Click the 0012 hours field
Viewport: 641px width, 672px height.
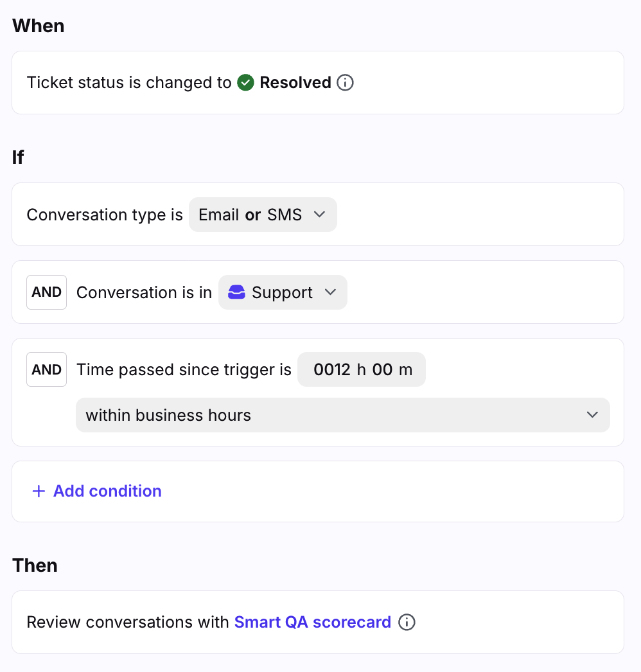point(332,369)
